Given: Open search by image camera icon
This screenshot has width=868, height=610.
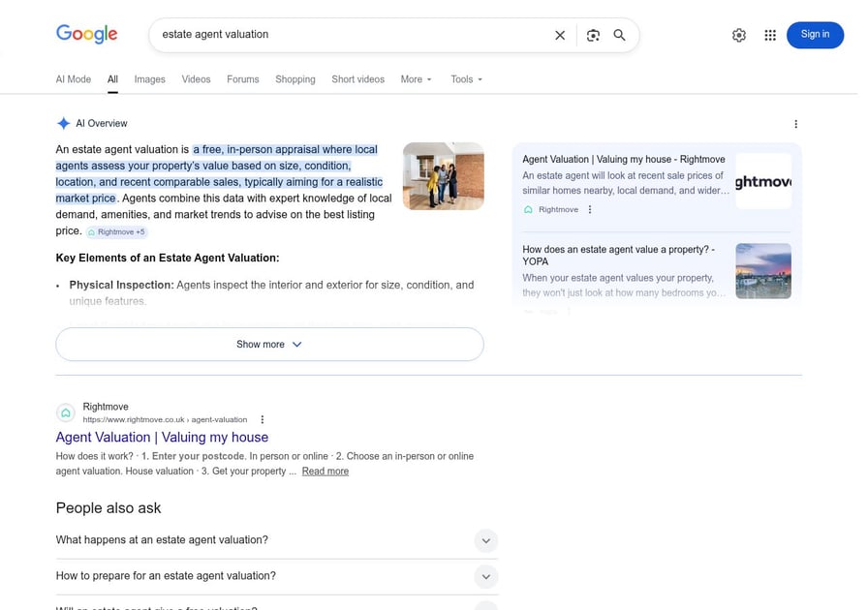Looking at the screenshot, I should pos(594,36).
